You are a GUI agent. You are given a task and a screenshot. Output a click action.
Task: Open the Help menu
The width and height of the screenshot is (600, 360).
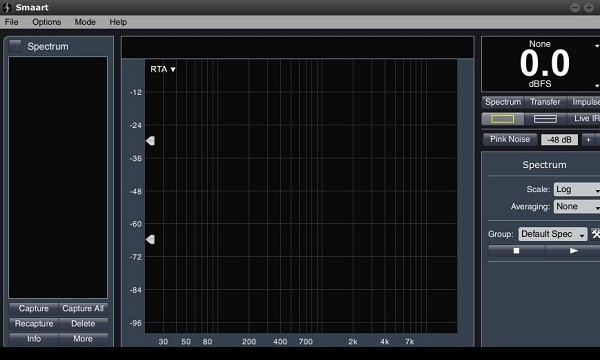(118, 22)
